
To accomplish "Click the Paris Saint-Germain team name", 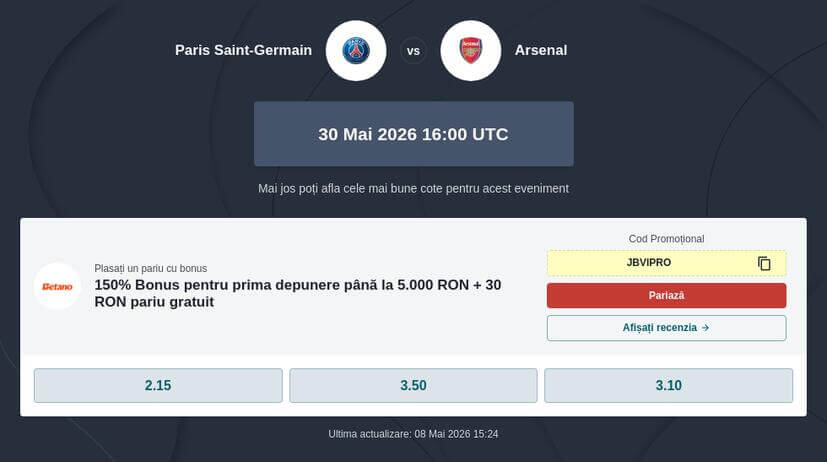I will pyautogui.click(x=243, y=50).
